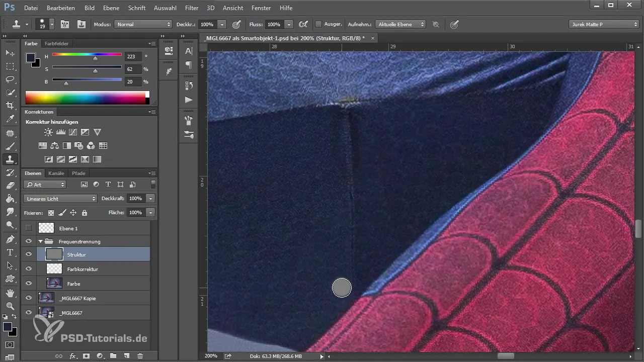Image resolution: width=644 pixels, height=362 pixels.
Task: Open the Fenster menu
Action: 261,8
